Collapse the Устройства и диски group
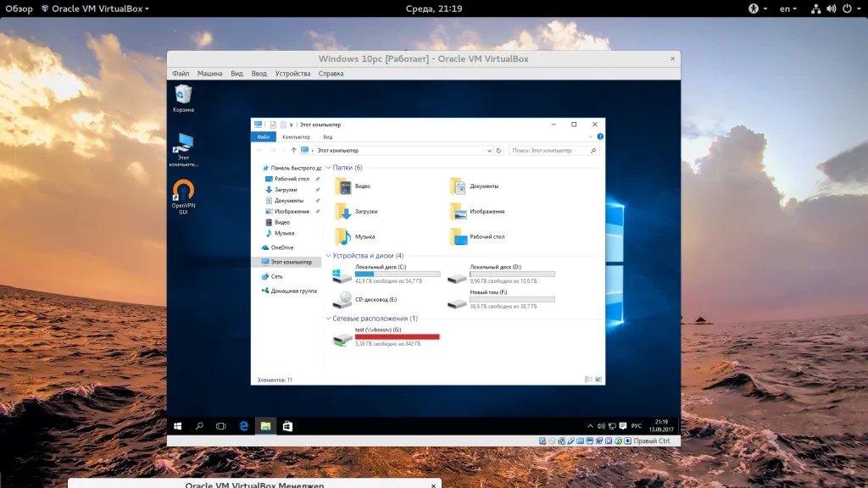The width and height of the screenshot is (868, 488). tap(329, 256)
